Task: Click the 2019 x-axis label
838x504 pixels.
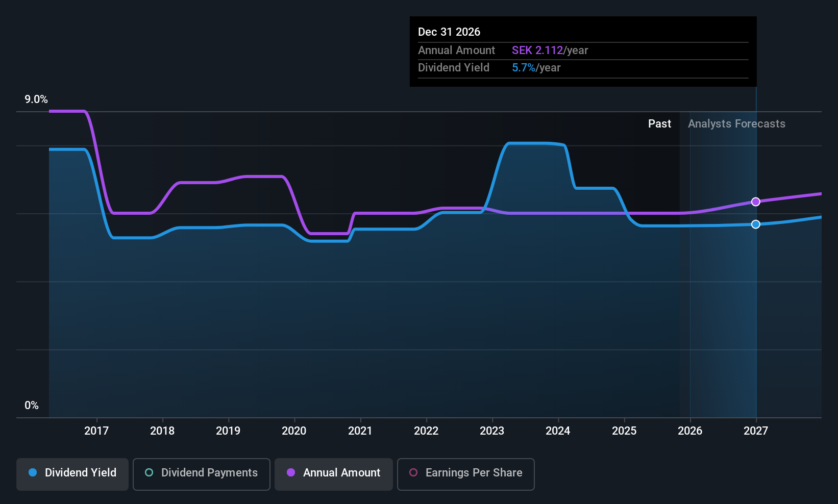Action: [x=228, y=431]
